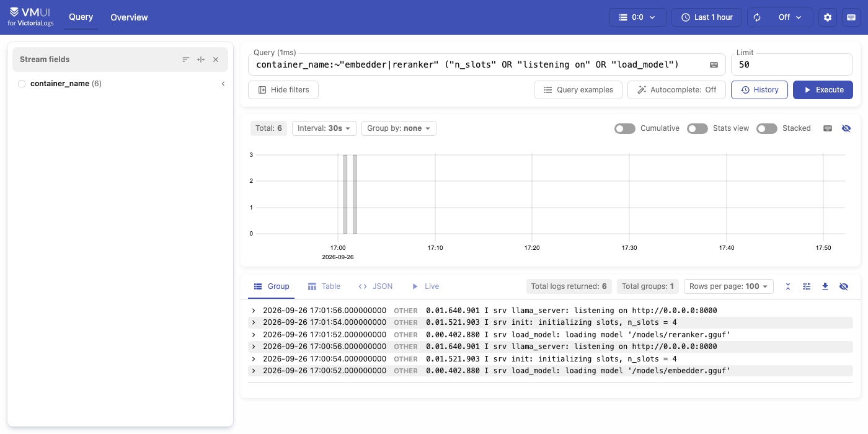
Task: Click the VMUI VictoriaLogs logo
Action: [31, 17]
